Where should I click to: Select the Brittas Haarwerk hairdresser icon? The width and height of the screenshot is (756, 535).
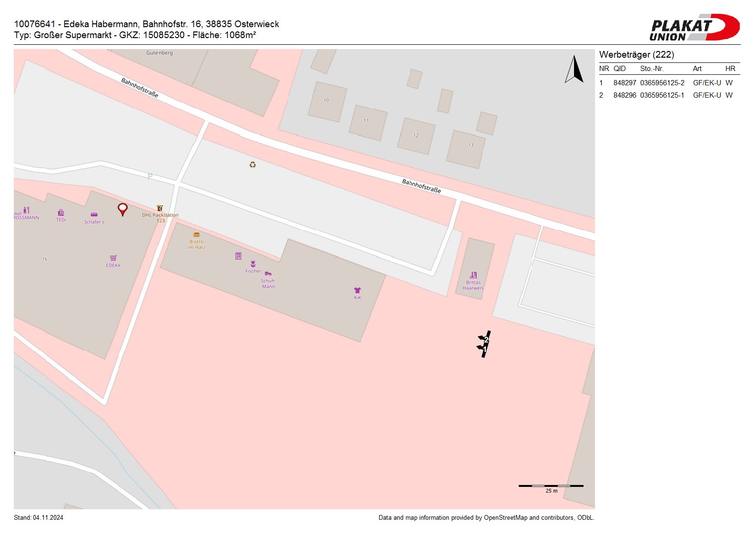point(473,275)
